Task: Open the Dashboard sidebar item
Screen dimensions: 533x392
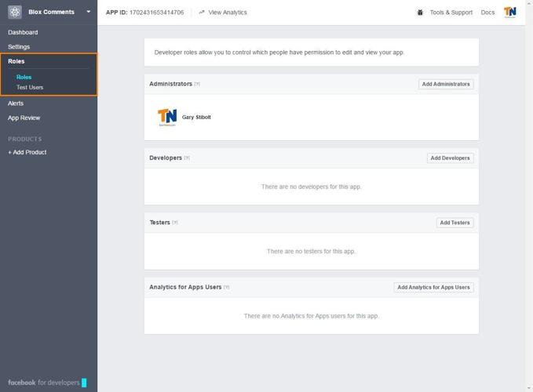Action: click(23, 32)
